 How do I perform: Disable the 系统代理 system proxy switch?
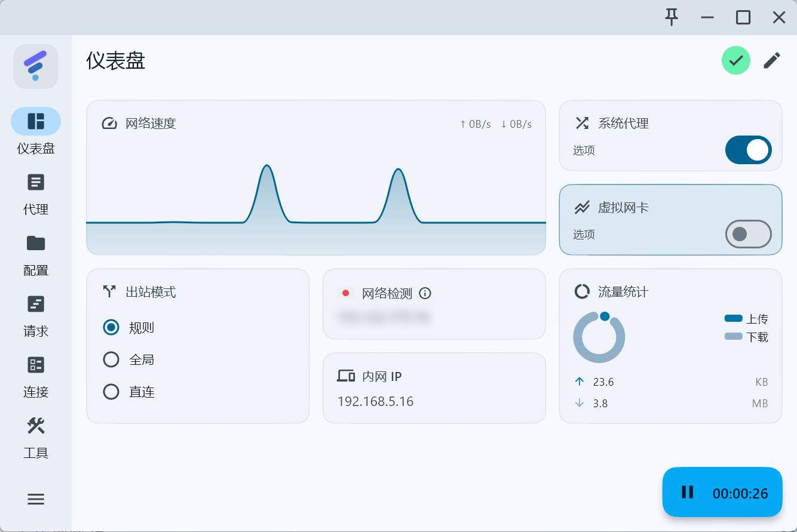pos(748,150)
